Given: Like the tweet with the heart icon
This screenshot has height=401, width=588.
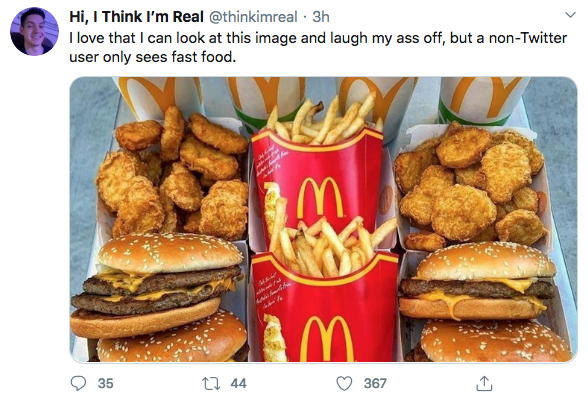Looking at the screenshot, I should tap(344, 384).
